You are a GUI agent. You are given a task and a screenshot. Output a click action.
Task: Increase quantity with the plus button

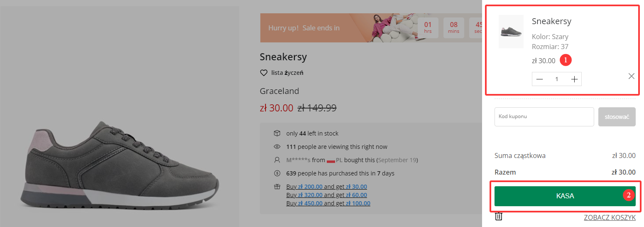pyautogui.click(x=574, y=79)
